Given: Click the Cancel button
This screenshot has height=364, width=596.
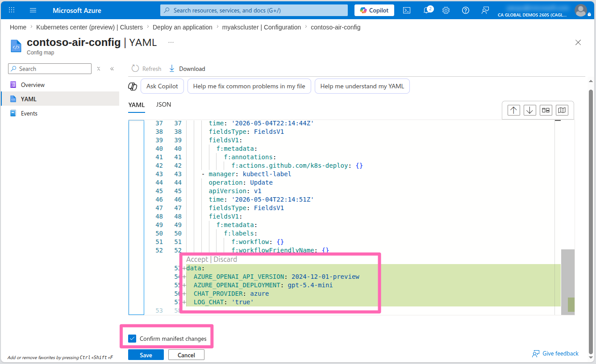Looking at the screenshot, I should pos(186,355).
